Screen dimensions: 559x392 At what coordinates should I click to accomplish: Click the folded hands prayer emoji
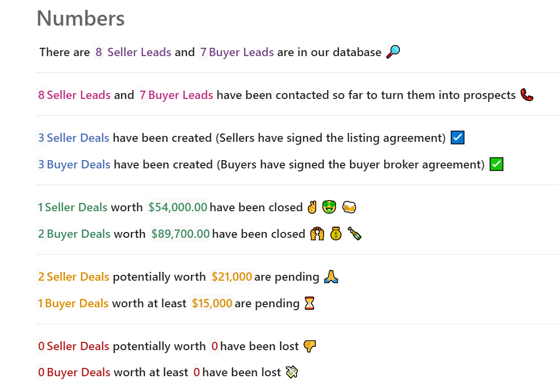click(331, 277)
